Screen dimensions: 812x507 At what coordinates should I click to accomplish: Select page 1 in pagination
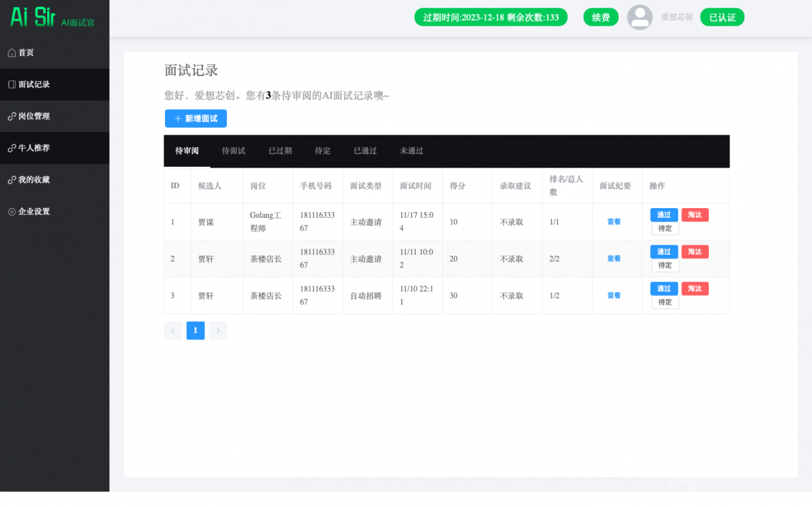[195, 330]
